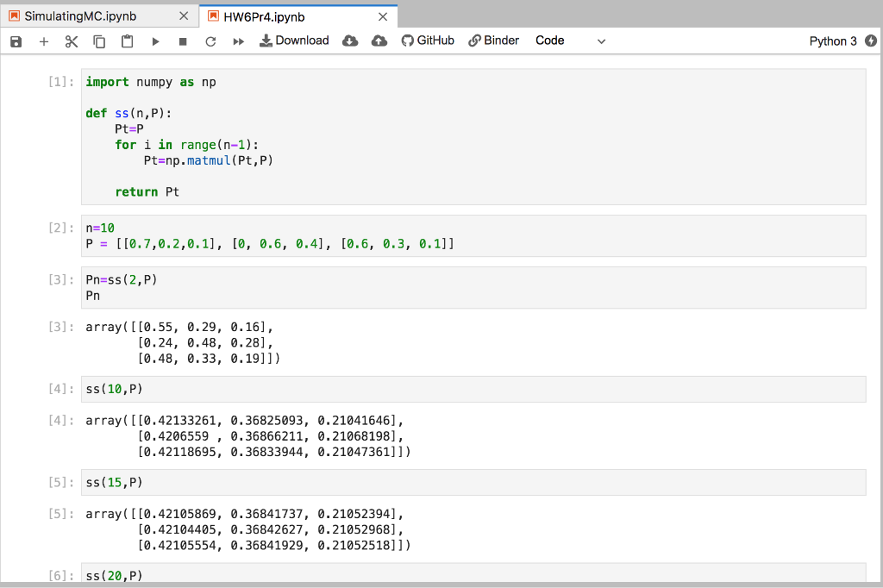Save the notebook with the floppy disk icon

coord(16,41)
